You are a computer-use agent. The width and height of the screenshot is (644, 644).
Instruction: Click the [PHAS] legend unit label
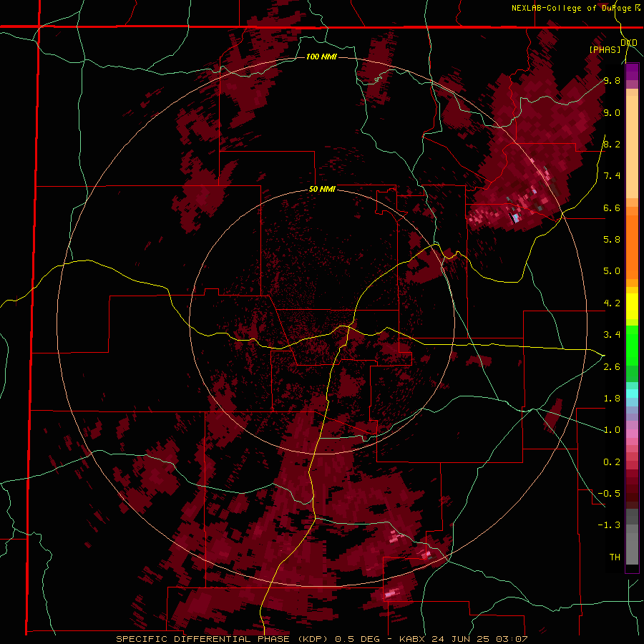605,49
